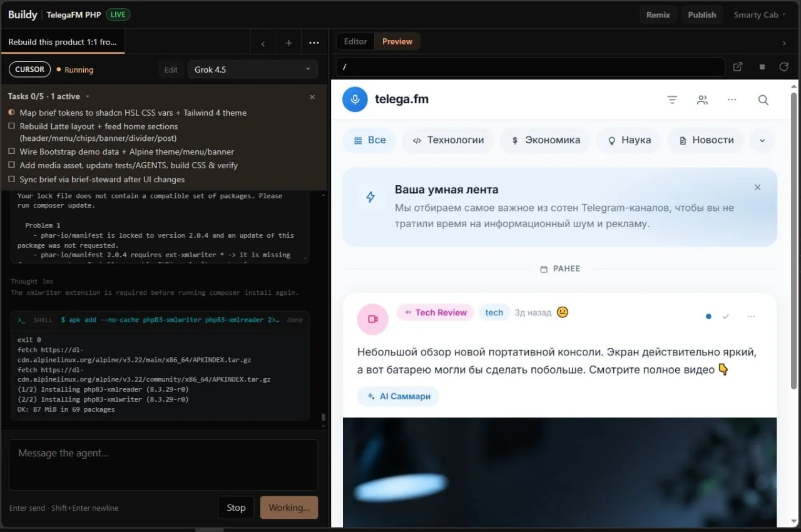Expand more categories with the chip chevron
Image resolution: width=801 pixels, height=532 pixels.
pyautogui.click(x=762, y=140)
